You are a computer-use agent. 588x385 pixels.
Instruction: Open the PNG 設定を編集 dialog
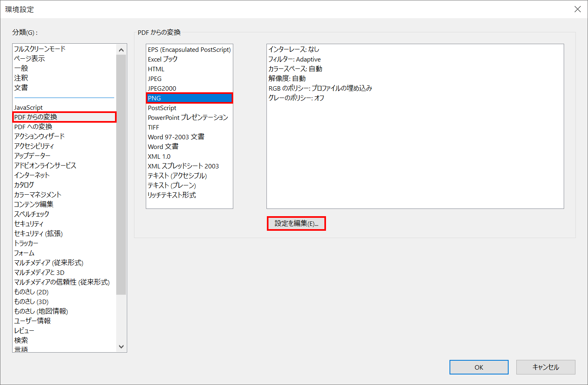coord(296,223)
